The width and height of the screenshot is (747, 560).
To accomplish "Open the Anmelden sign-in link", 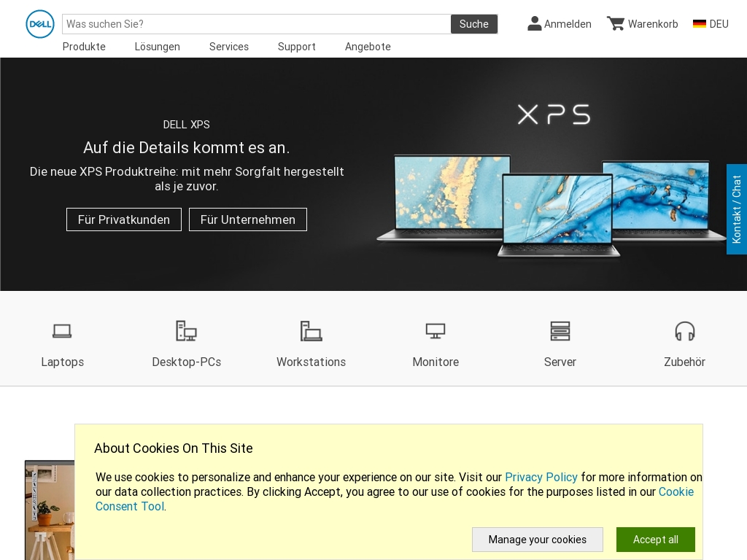I will pos(568,24).
